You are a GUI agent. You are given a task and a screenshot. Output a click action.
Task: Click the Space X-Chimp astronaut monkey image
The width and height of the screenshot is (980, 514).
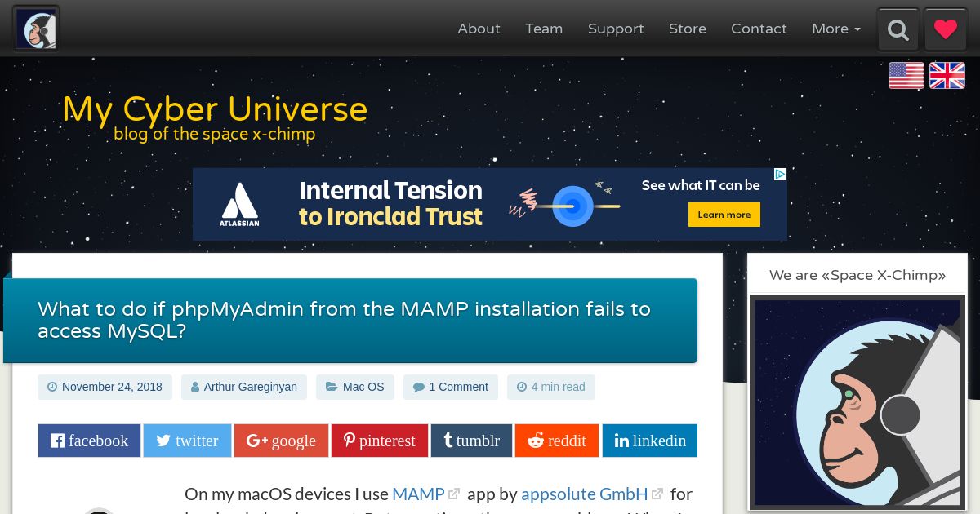[857, 403]
